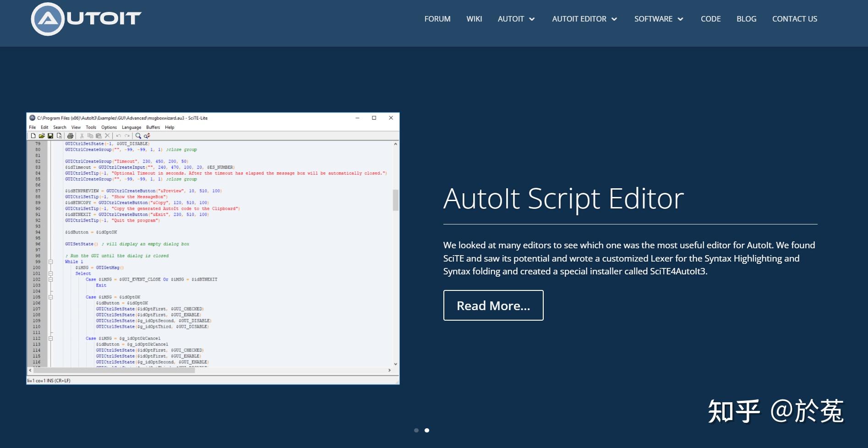Select the first carousel slide dot
Image resolution: width=868 pixels, height=448 pixels.
[x=416, y=430]
